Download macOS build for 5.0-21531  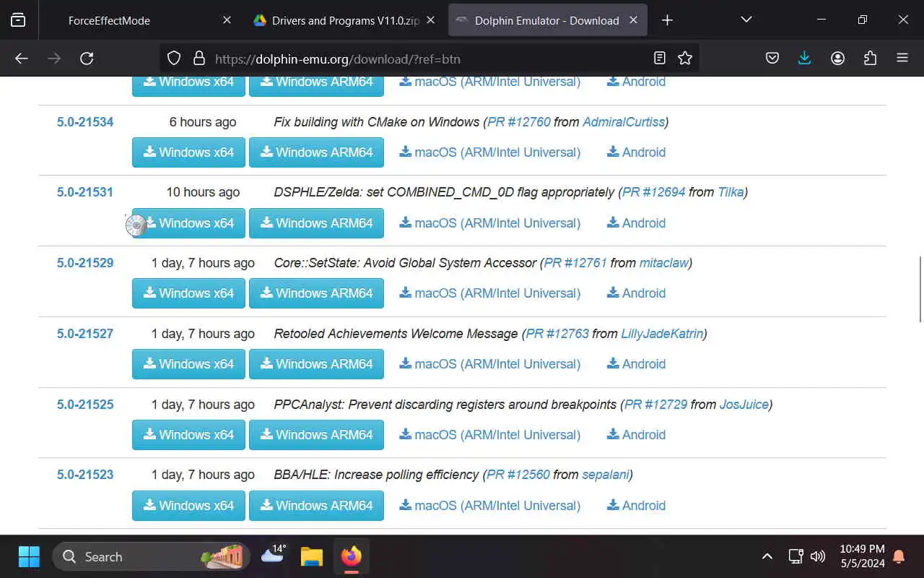click(x=490, y=223)
